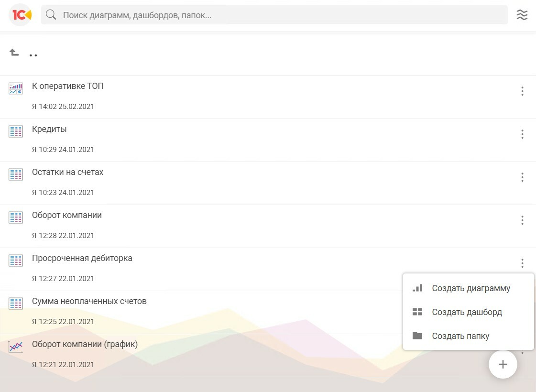Image resolution: width=536 pixels, height=392 pixels.
Task: Open the three-dot menu for Кредиты
Action: click(x=522, y=134)
